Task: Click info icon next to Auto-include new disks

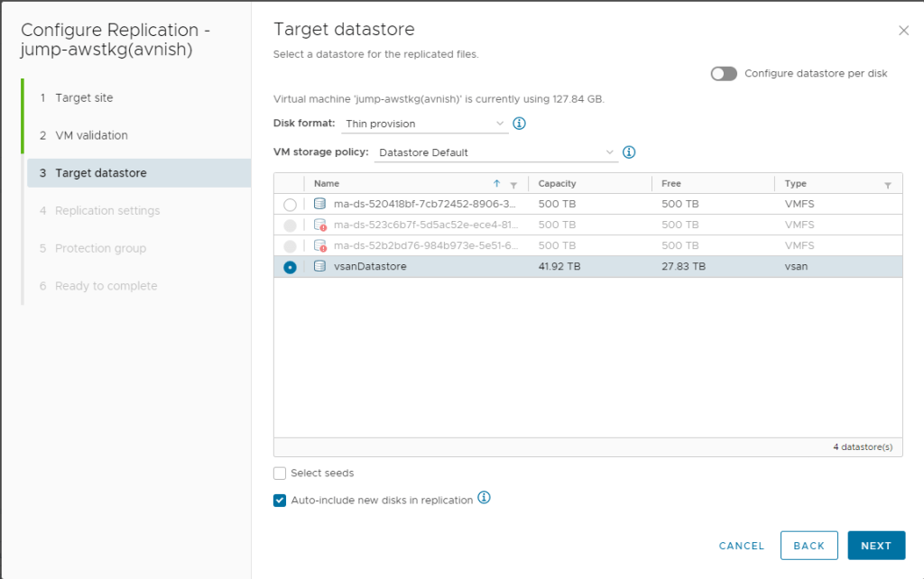Action: click(484, 498)
